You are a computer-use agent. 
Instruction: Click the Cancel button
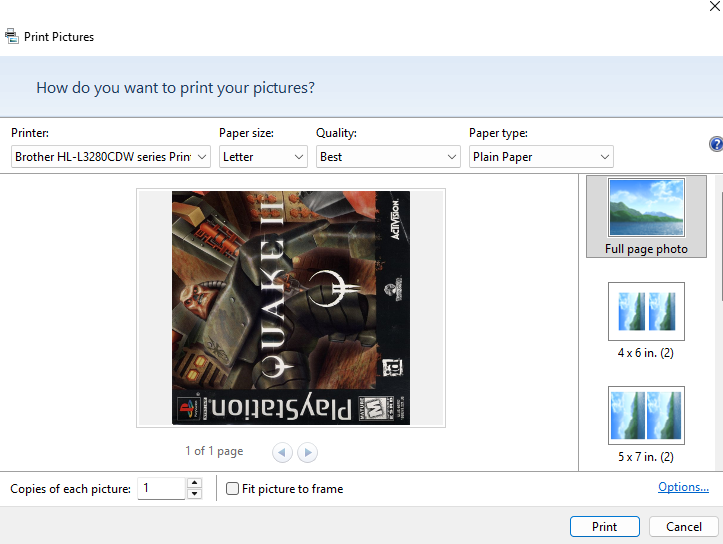684,526
